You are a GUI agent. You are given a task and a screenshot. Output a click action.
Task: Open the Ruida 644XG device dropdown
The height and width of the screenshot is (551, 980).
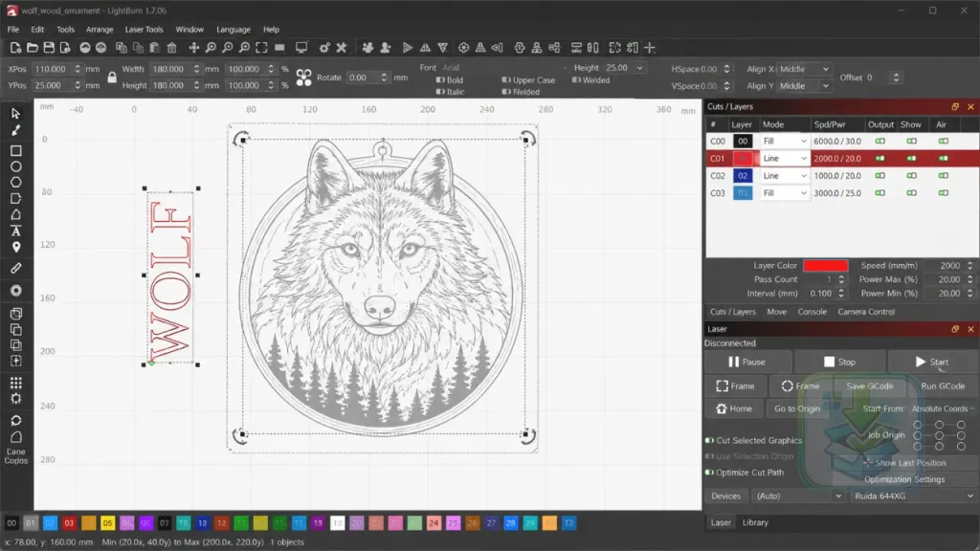pos(913,496)
